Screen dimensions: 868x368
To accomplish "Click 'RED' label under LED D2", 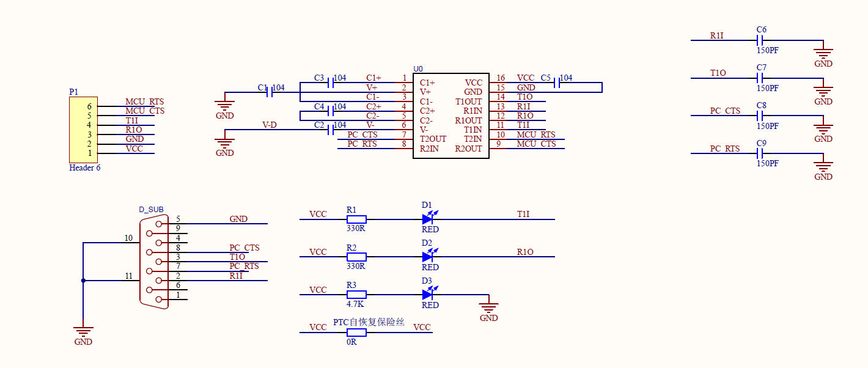I will 430,267.
